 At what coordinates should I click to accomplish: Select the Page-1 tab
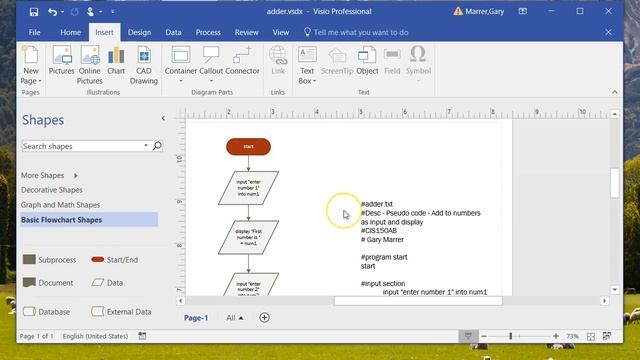coord(196,318)
